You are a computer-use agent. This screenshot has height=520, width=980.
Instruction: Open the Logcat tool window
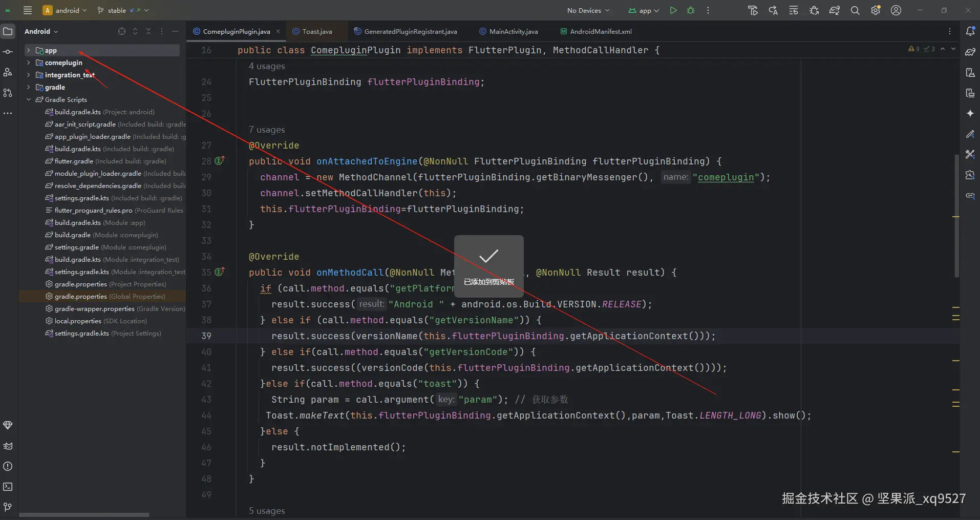click(x=8, y=446)
